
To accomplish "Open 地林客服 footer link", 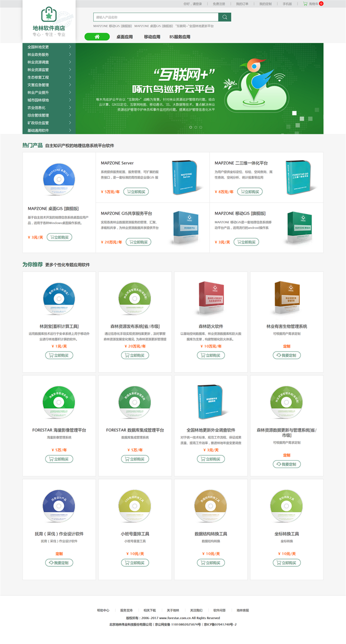I will 243,610.
